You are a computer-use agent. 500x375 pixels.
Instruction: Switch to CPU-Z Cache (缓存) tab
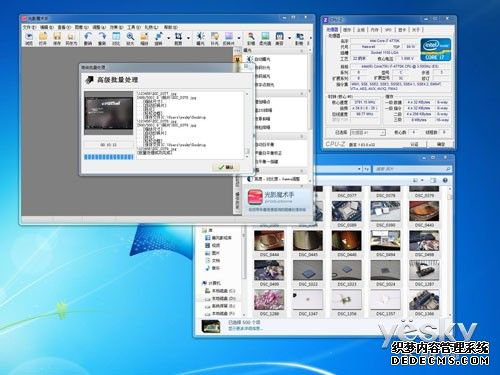pos(347,30)
